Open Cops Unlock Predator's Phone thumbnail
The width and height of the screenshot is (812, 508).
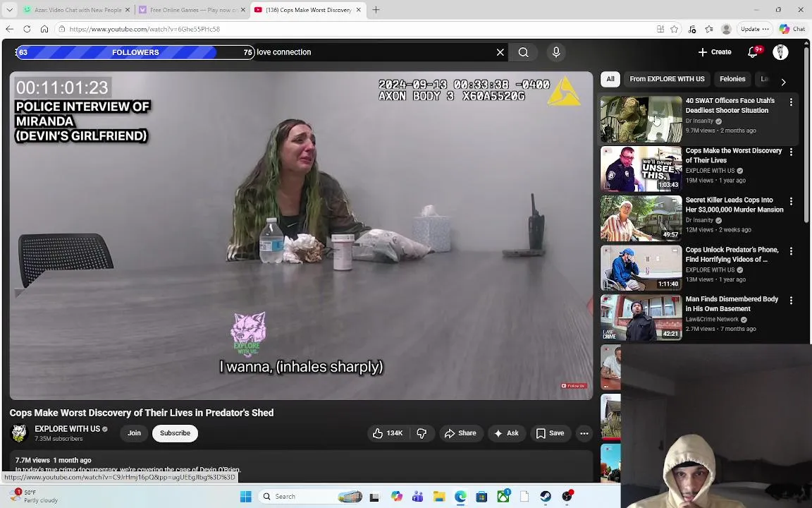(x=641, y=268)
